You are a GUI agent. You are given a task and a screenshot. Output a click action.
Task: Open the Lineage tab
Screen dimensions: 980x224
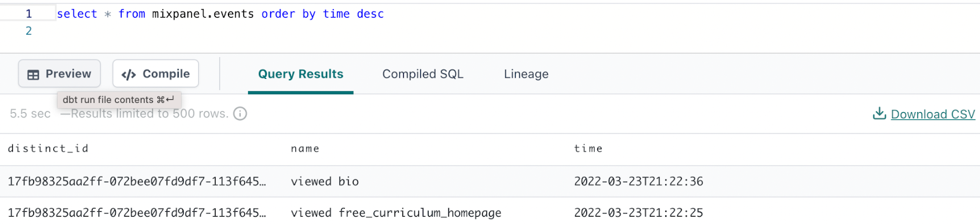(x=526, y=74)
